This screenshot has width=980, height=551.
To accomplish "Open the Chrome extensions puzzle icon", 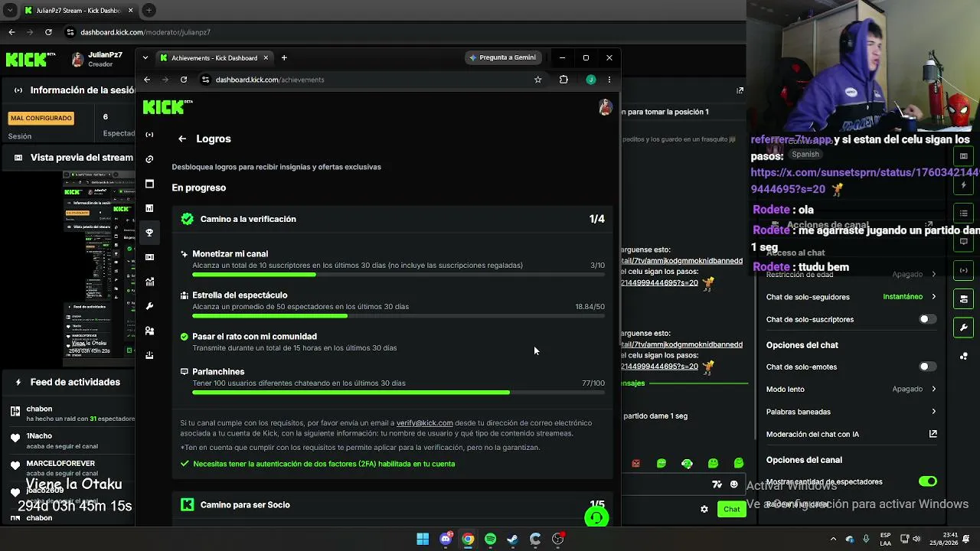I will (x=563, y=80).
